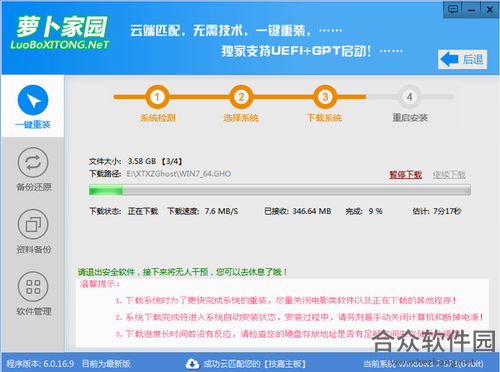Open the 备份还原 sidebar icon

pos(33,162)
